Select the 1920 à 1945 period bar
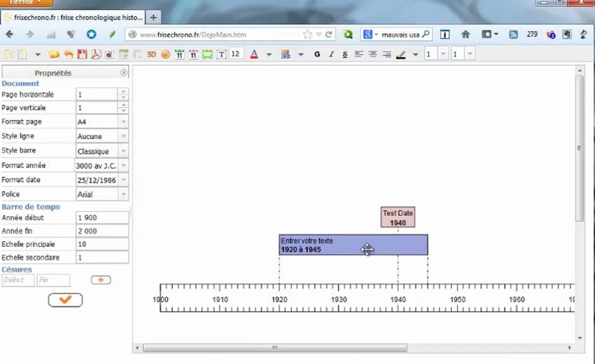This screenshot has width=595, height=364. pos(353,245)
